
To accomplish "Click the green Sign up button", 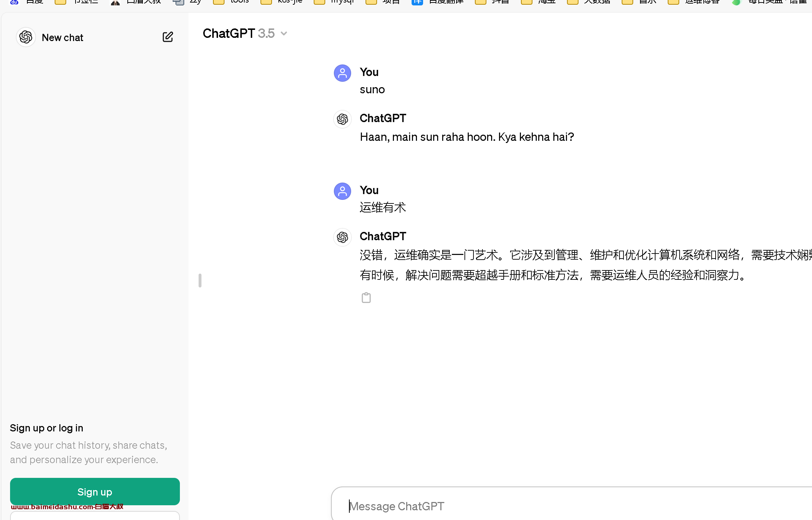I will coord(95,492).
